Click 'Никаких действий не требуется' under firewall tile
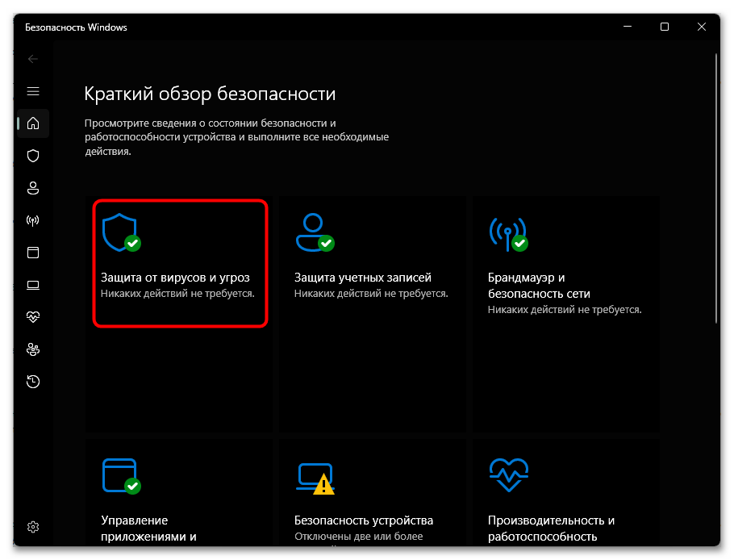734x560 pixels. coord(565,310)
